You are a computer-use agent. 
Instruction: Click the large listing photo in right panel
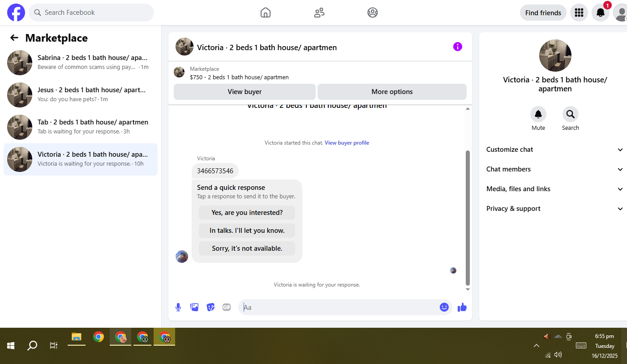point(555,56)
